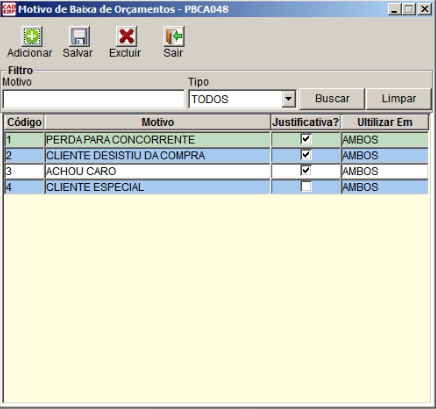
Task: Minimize the Motivo de Baixa window
Action: pos(394,9)
